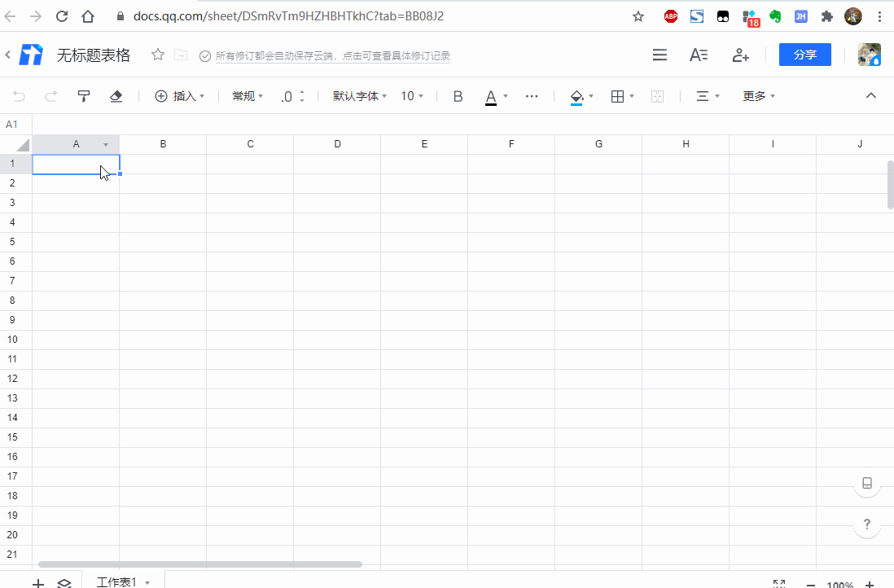Open the font color tool
Image resolution: width=894 pixels, height=588 pixels.
pyautogui.click(x=492, y=95)
